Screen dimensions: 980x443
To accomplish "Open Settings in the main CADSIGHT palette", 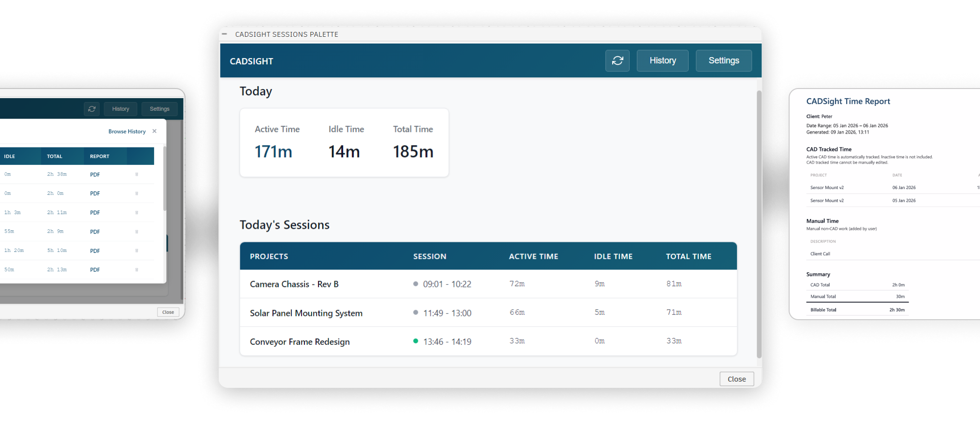I will click(723, 61).
